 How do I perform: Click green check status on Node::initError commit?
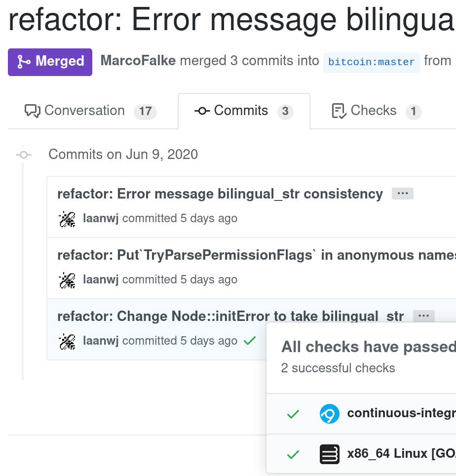pos(250,341)
